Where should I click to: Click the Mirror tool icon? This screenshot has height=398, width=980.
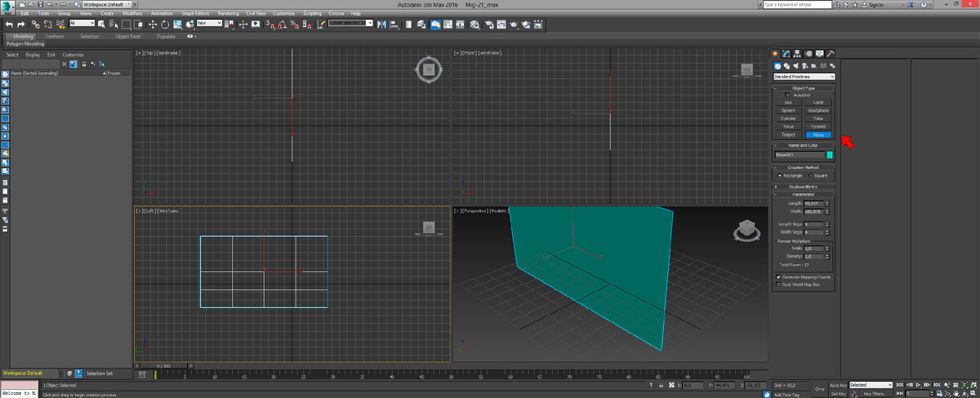tap(382, 25)
